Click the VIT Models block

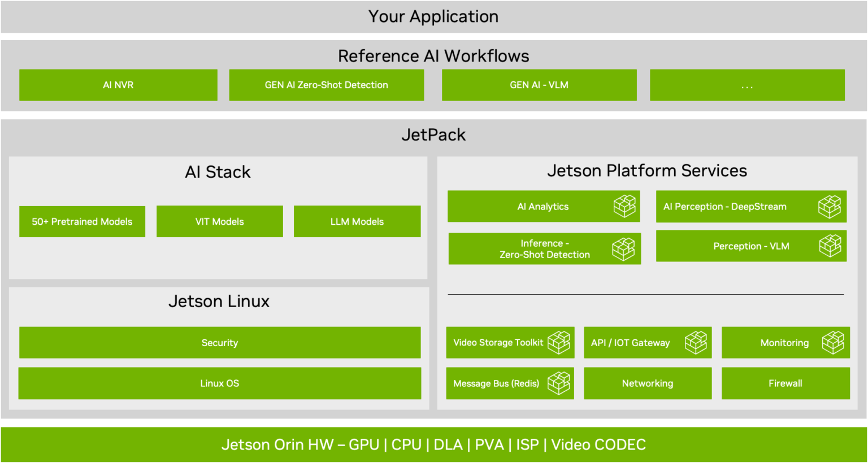(x=219, y=221)
